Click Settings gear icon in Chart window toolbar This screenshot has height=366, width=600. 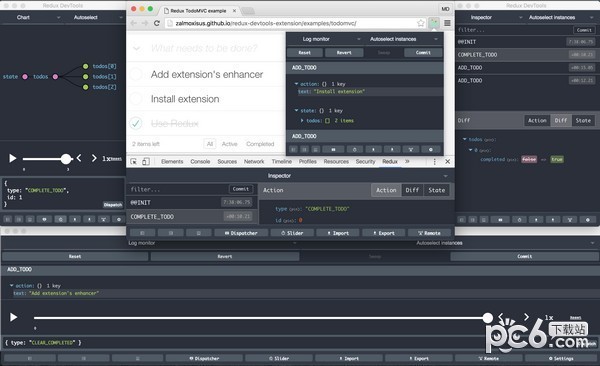(x=119, y=219)
